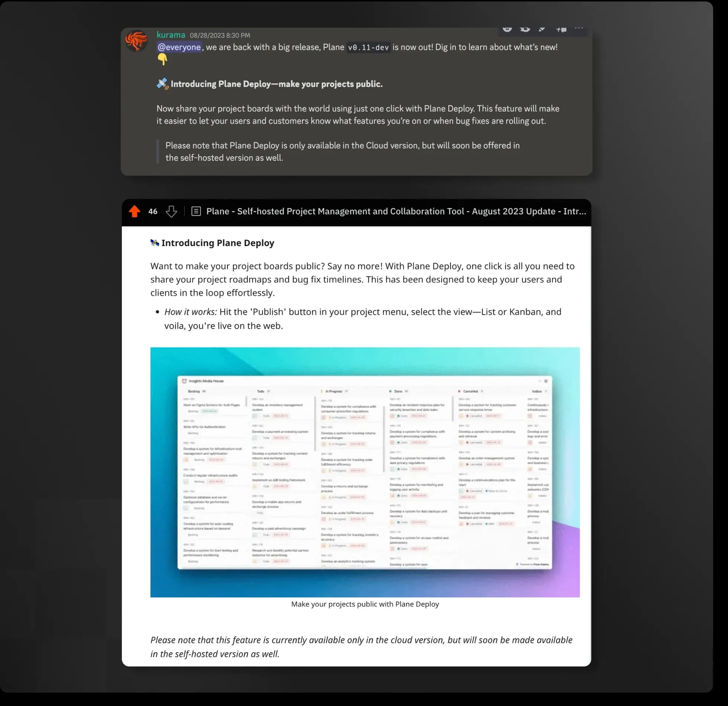
Task: Click the add reaction emoji icon
Action: 507,29
